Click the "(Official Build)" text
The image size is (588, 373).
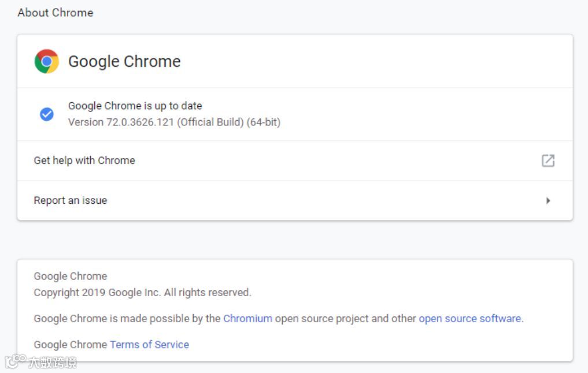210,122
